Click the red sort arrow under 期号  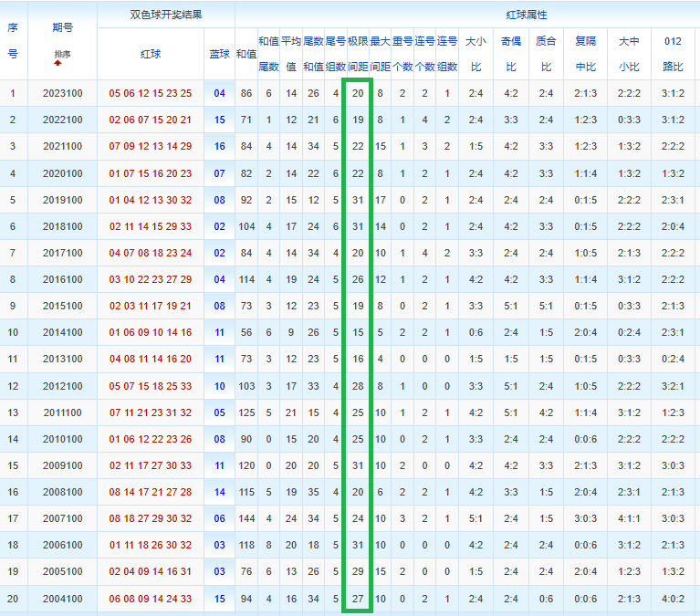tap(57, 63)
